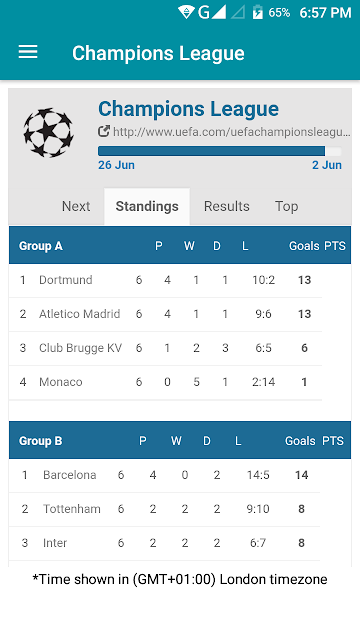Tap the Champions League starball logo
Viewport: 360px width, 640px height.
click(49, 133)
